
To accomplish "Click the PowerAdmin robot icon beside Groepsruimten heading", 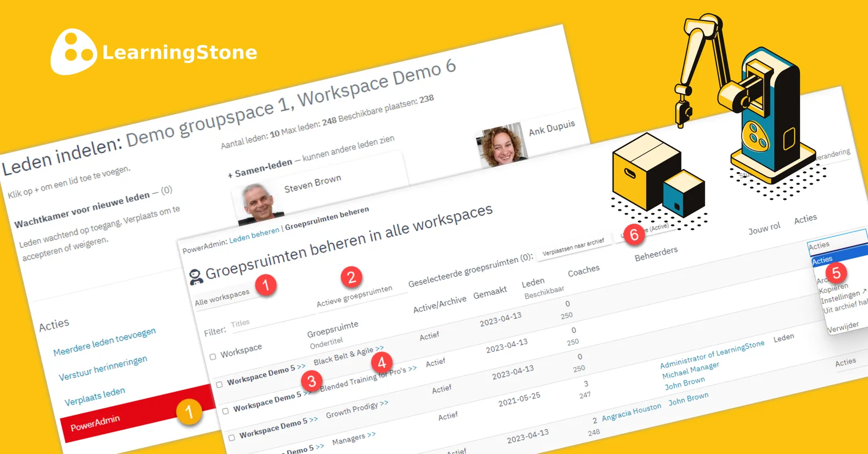I will click(x=195, y=276).
